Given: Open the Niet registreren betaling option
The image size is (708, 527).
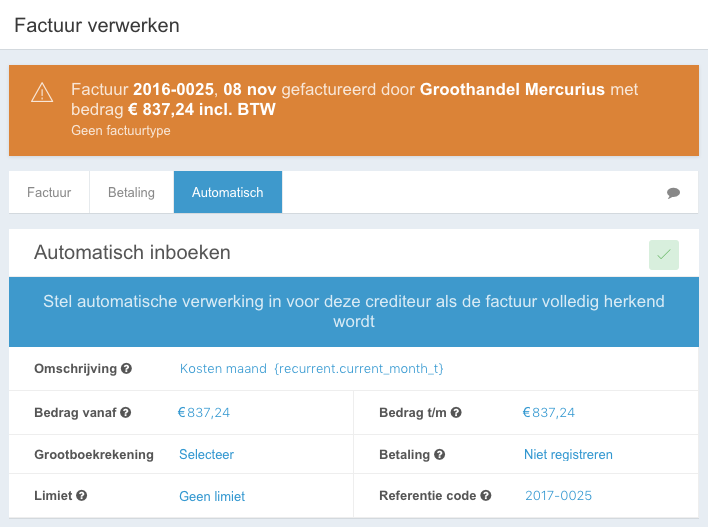Looking at the screenshot, I should pyautogui.click(x=568, y=454).
